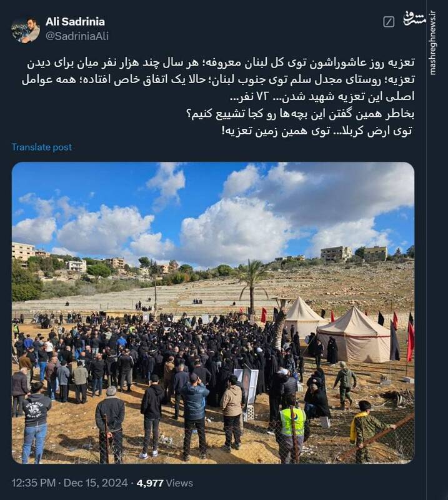Image resolution: width=448 pixels, height=500 pixels.
Task: Open Ali Sadrinia's profile picture
Action: tap(26, 29)
